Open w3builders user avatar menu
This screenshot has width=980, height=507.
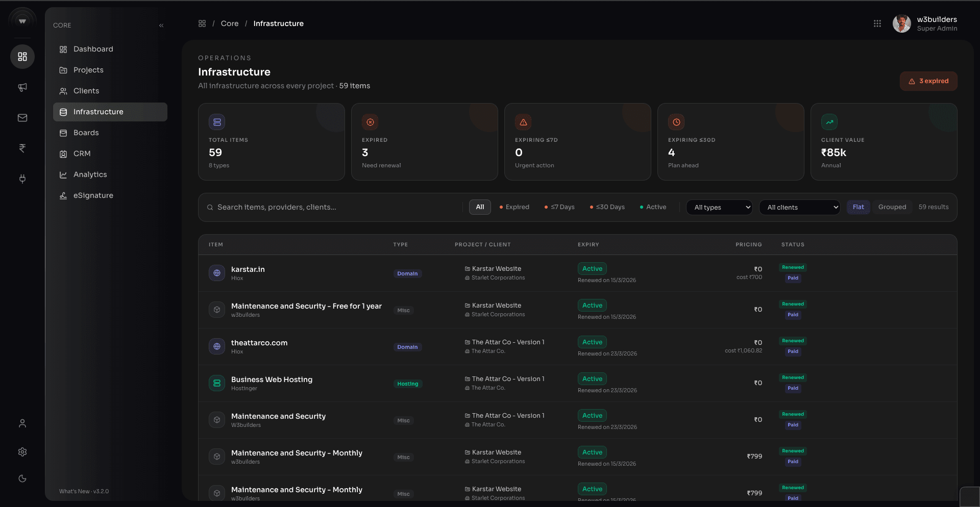point(901,23)
